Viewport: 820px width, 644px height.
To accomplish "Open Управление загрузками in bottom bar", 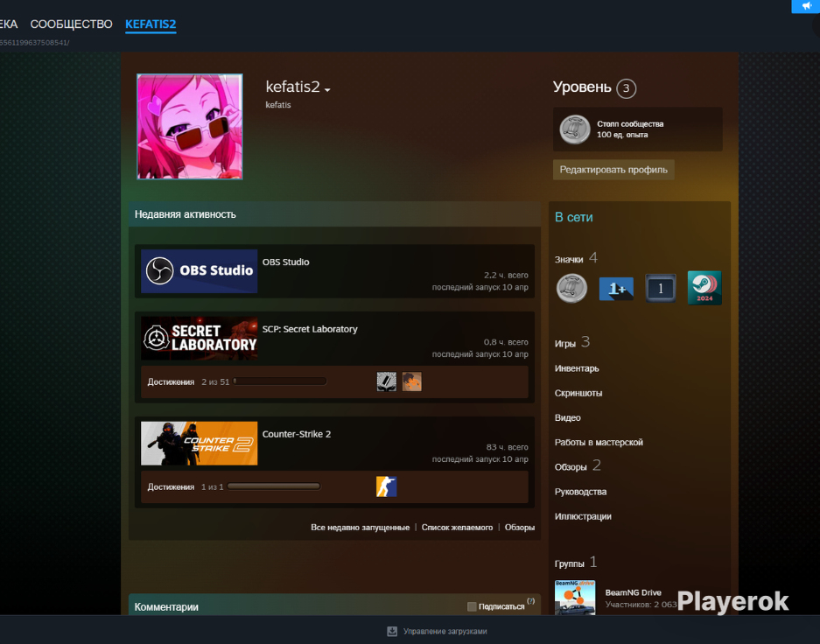I will pos(445,632).
